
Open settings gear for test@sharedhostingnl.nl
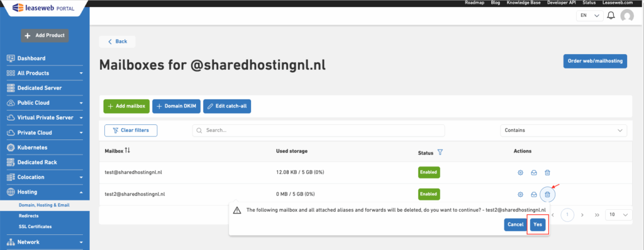(x=520, y=173)
